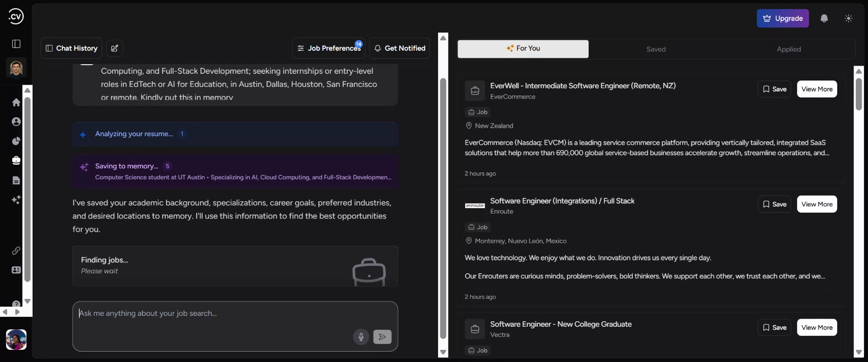View More for the Enroute job
Viewport: 868px width, 362px height.
click(x=817, y=204)
